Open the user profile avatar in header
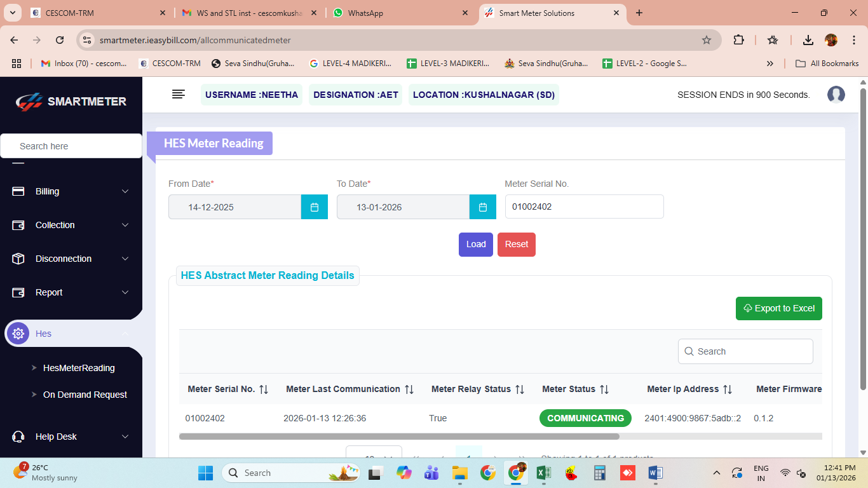The image size is (868, 488). 836,95
